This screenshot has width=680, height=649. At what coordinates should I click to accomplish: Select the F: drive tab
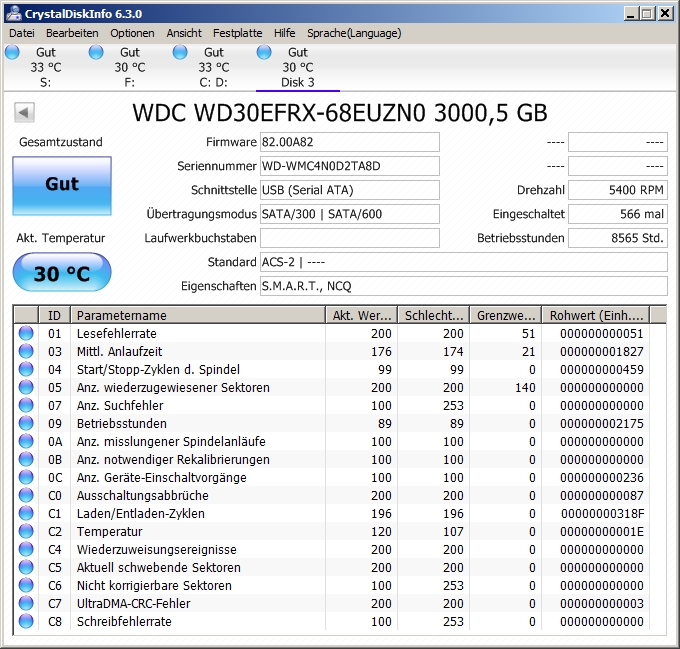[x=129, y=67]
